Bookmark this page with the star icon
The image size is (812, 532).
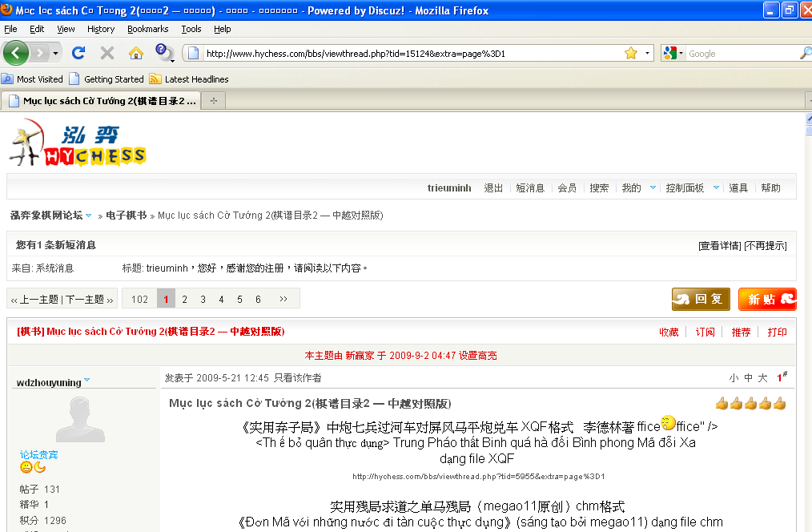tap(631, 53)
